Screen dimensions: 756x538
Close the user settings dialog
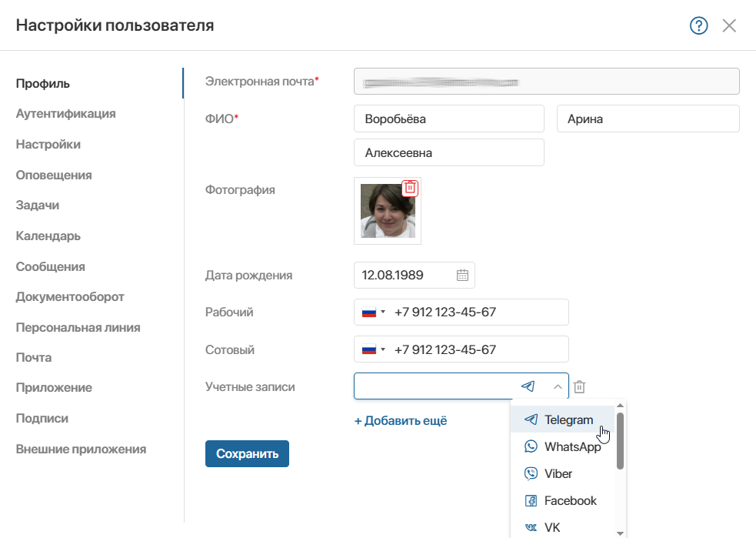pos(729,25)
